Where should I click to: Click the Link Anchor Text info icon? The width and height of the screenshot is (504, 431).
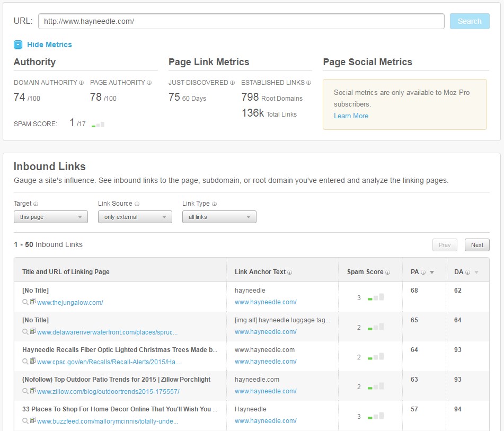coord(290,272)
